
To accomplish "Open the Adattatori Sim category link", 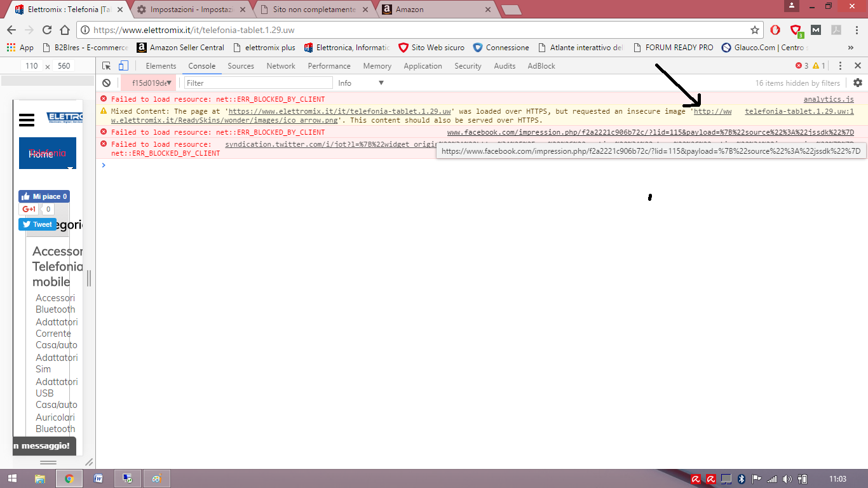I will click(x=57, y=363).
